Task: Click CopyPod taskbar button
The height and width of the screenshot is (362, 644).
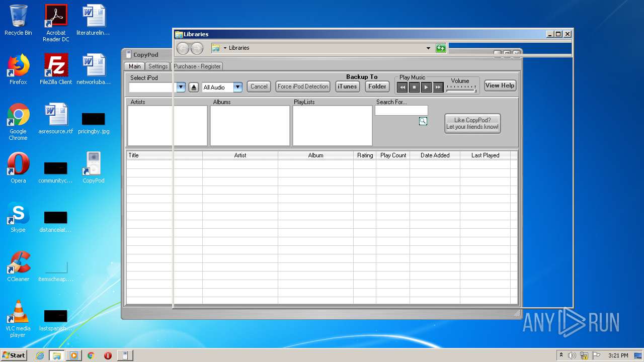Action: (125, 355)
